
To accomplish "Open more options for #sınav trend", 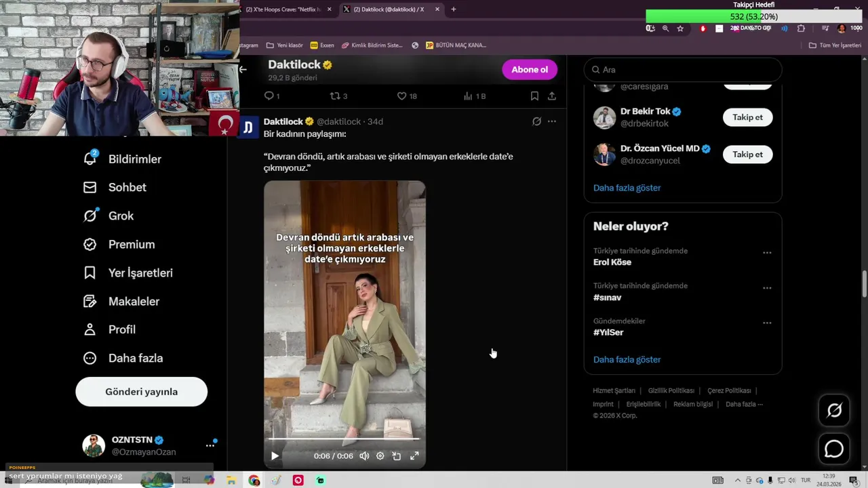I will point(767,288).
